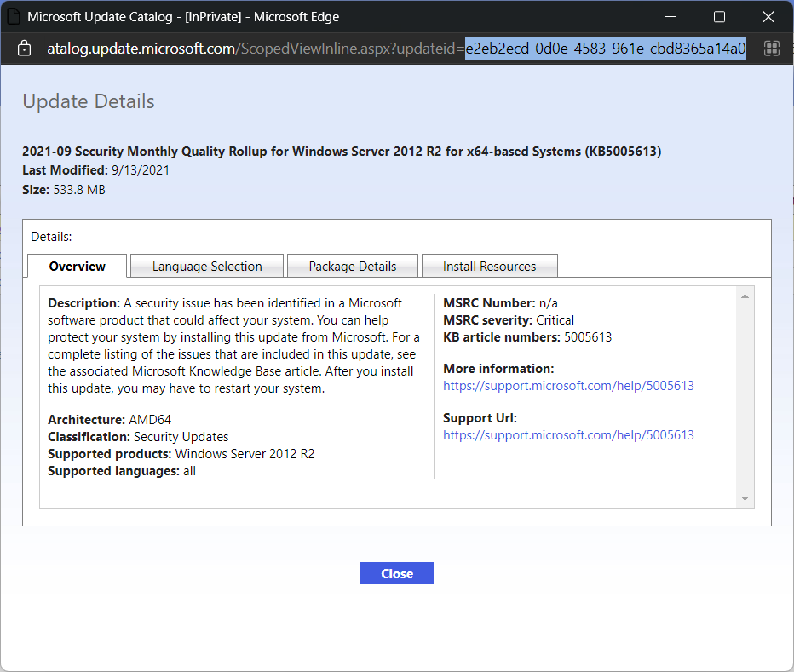Click the Update Details heading

click(x=89, y=101)
